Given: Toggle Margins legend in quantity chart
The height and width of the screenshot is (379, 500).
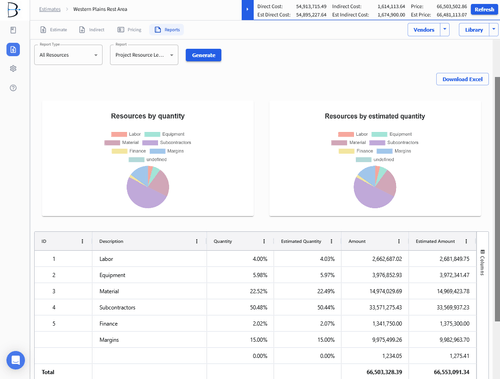Looking at the screenshot, I should coord(167,151).
